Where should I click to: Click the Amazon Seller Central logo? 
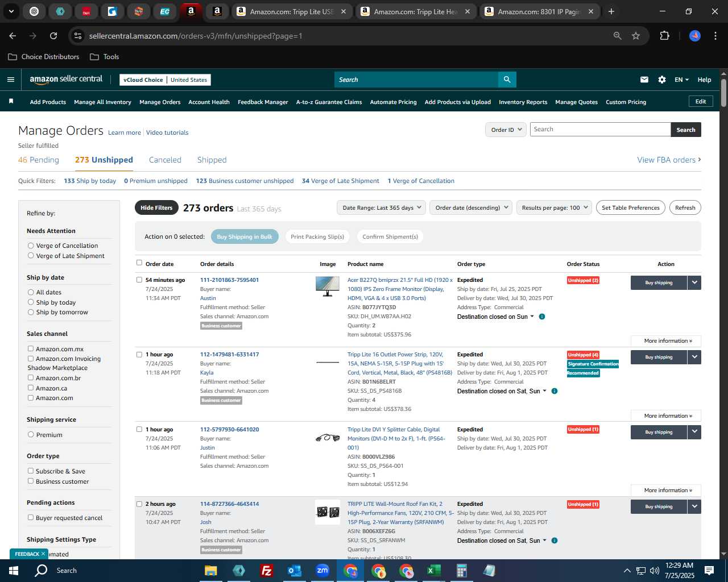[66, 80]
